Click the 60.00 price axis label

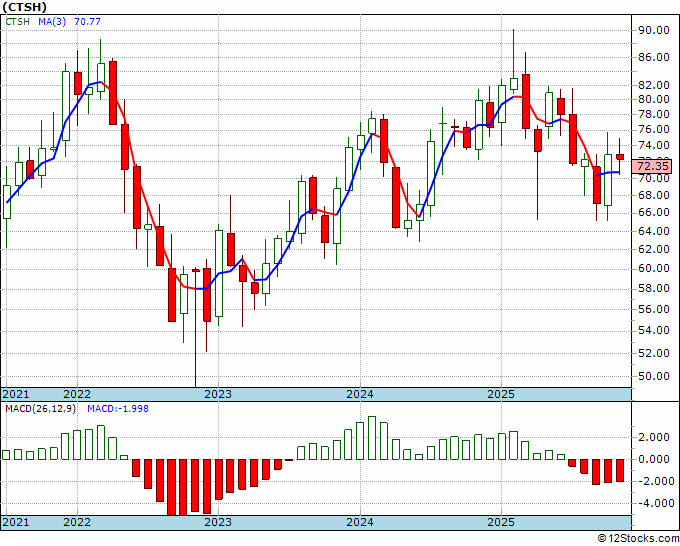point(654,268)
